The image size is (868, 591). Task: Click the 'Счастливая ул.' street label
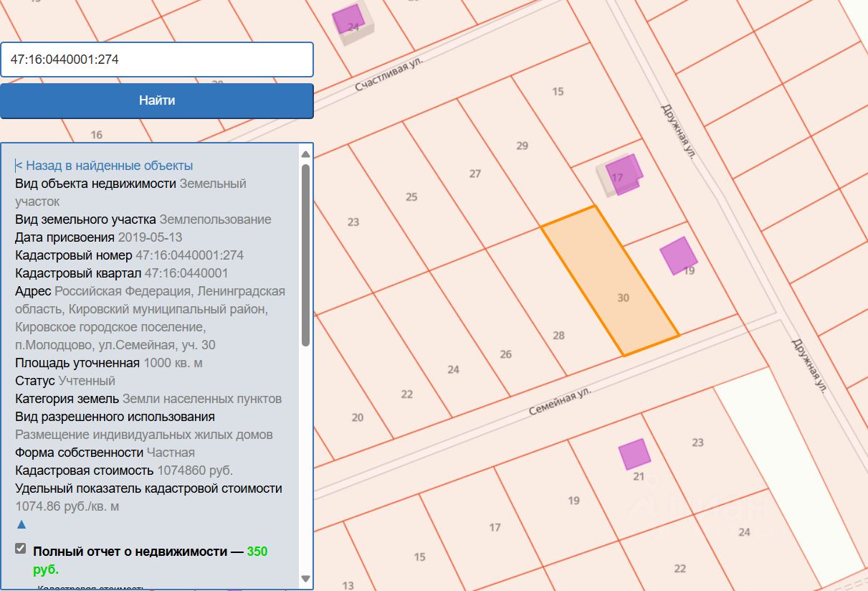[389, 75]
